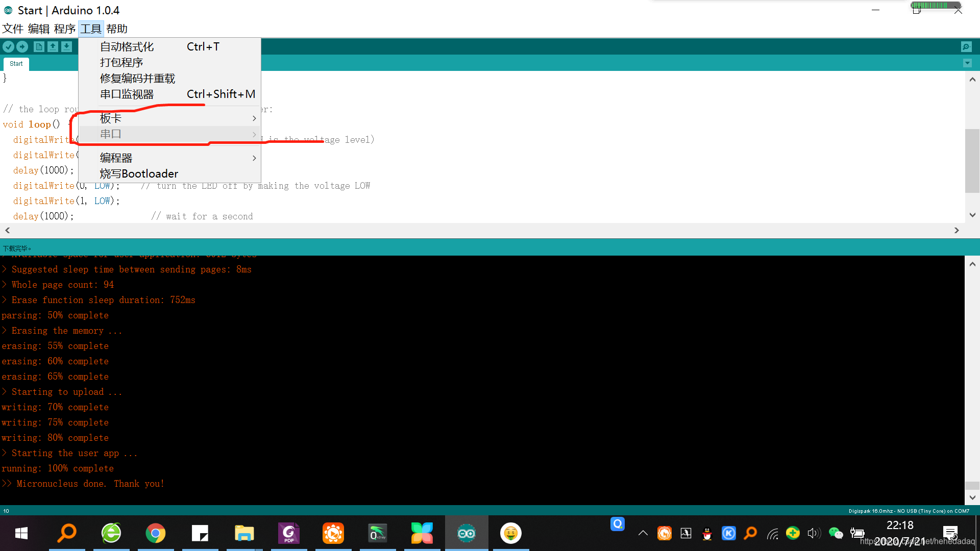Click the volume speaker tray icon
Screen dimensions: 980x551
pyautogui.click(x=814, y=534)
